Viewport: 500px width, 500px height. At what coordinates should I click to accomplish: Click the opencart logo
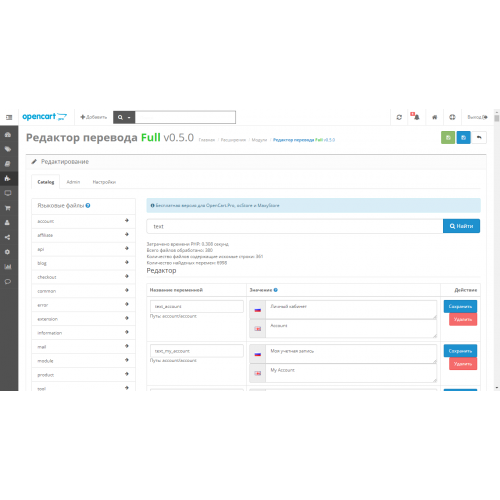point(45,117)
